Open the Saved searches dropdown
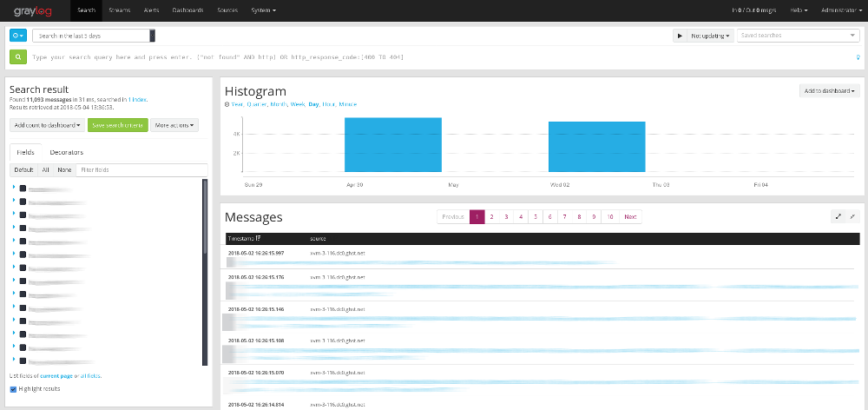868x410 pixels. point(798,36)
